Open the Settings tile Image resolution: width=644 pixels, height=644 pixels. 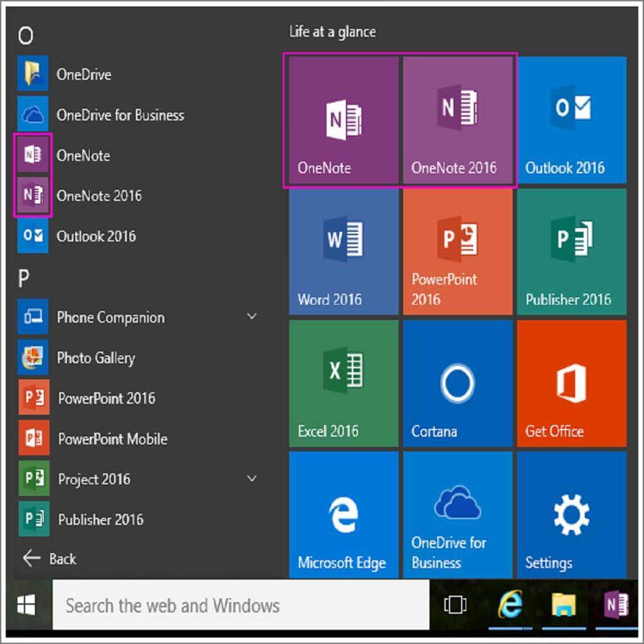click(572, 515)
